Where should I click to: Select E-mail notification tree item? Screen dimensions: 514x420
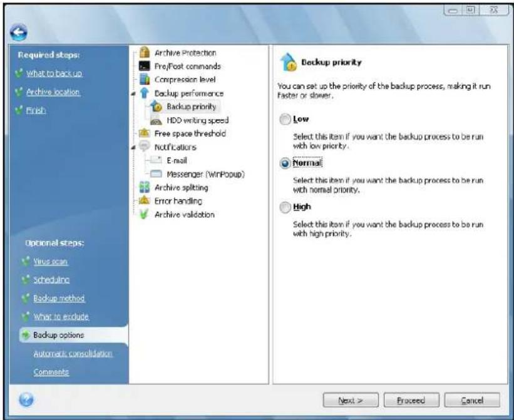point(177,160)
